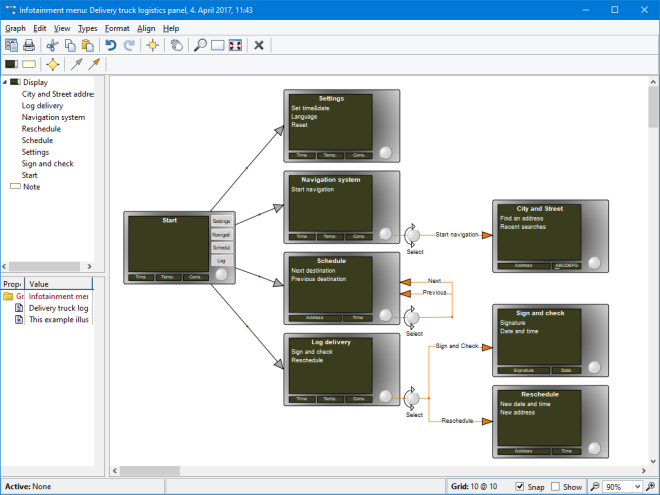
Task: Open the Types menu
Action: click(x=87, y=28)
